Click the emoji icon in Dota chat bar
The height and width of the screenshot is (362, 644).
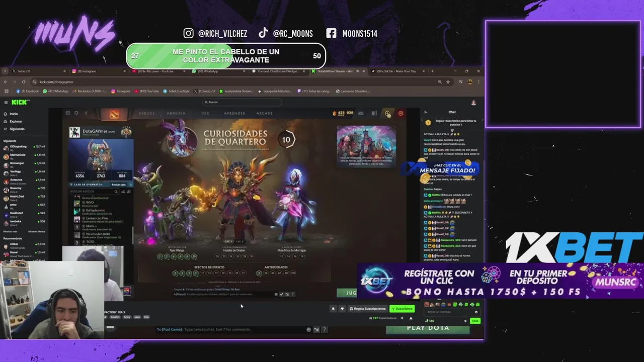tap(308, 329)
